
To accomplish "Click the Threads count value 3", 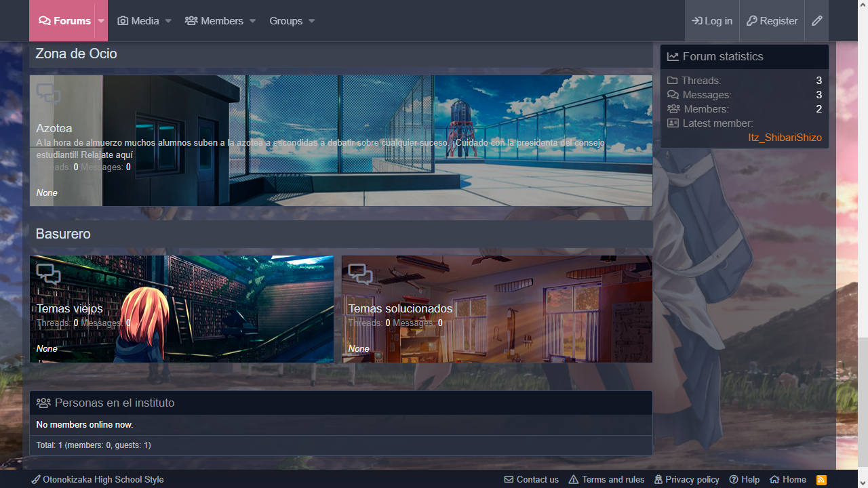I will pyautogui.click(x=819, y=81).
